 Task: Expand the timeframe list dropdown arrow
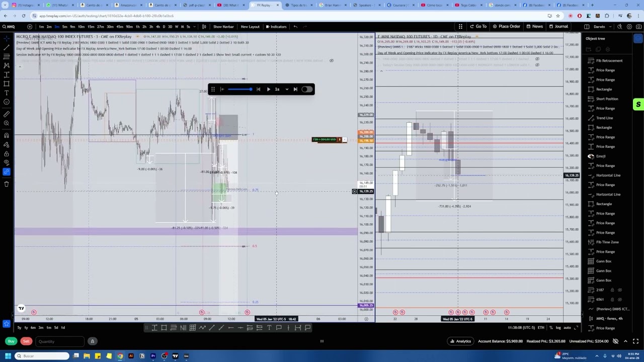coord(195,27)
